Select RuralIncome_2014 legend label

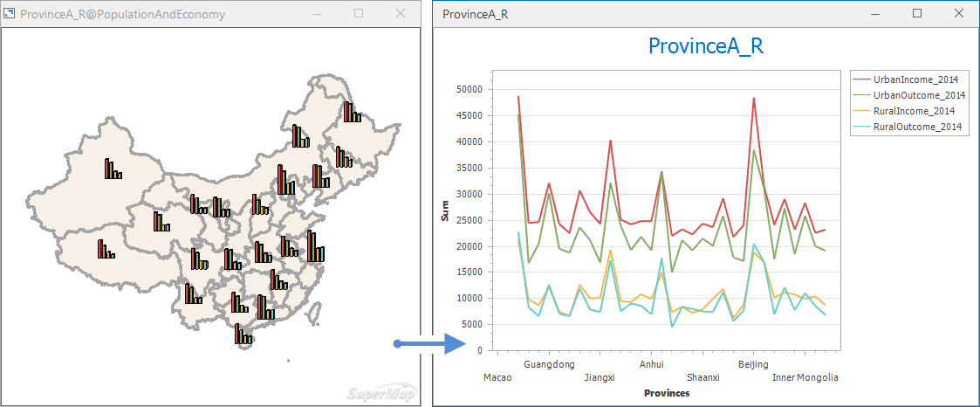pyautogui.click(x=913, y=111)
